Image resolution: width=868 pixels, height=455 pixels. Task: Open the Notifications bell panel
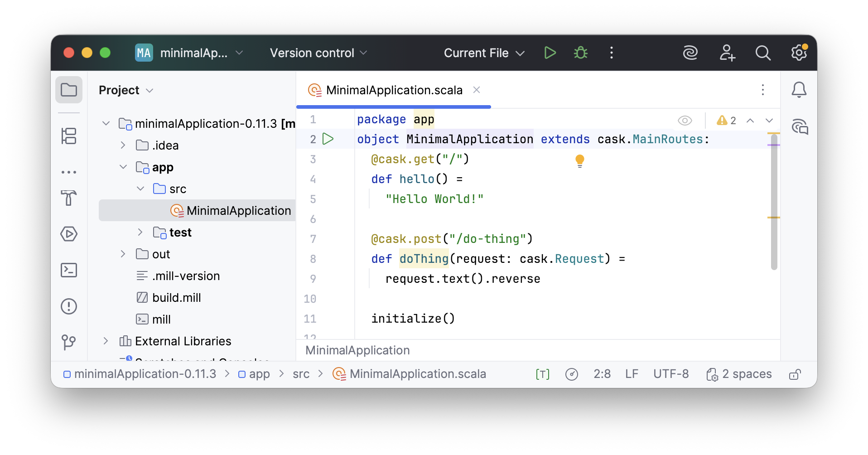799,90
